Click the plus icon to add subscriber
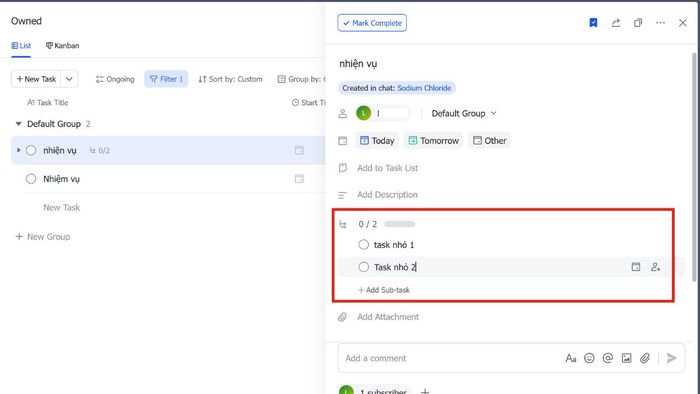Screen dimensions: 700x394 [x=425, y=391]
